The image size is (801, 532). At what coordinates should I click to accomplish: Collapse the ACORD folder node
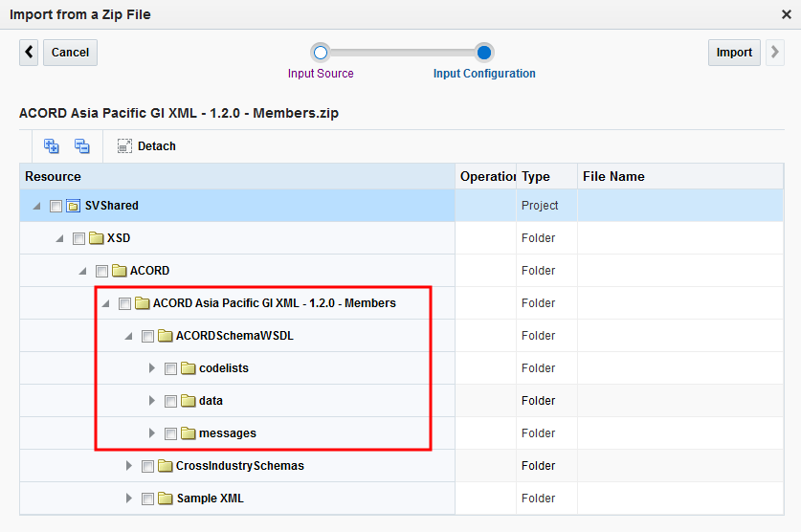82,271
